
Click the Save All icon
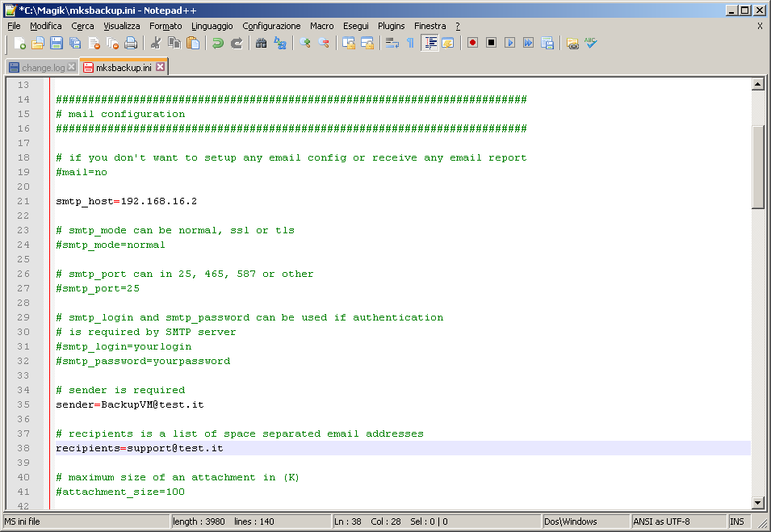pos(75,44)
